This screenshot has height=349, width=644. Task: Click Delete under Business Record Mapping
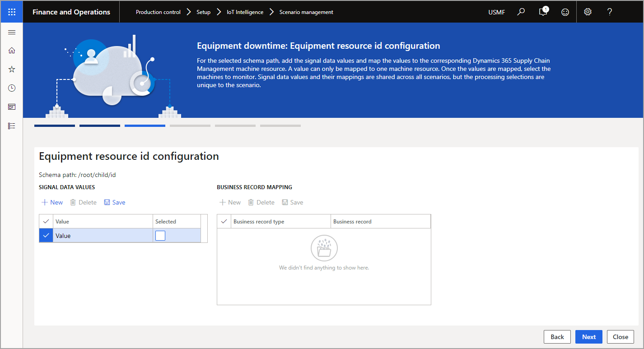click(x=261, y=202)
